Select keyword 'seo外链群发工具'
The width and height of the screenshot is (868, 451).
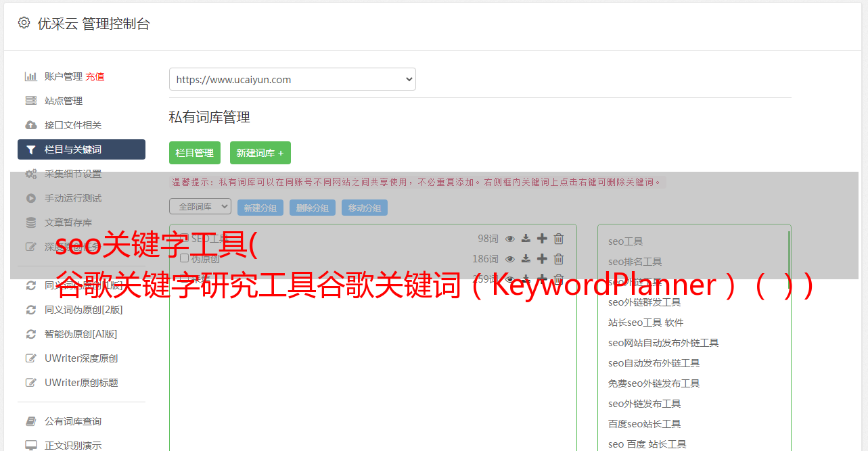(x=645, y=302)
